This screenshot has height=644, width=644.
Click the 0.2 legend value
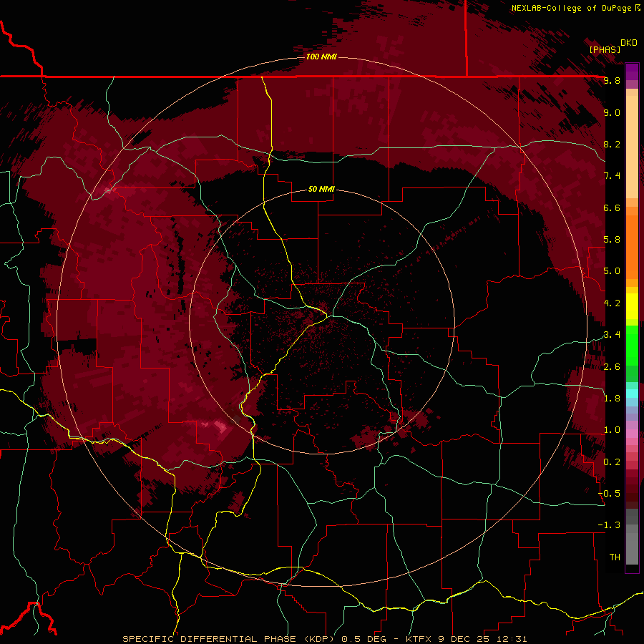[612, 462]
